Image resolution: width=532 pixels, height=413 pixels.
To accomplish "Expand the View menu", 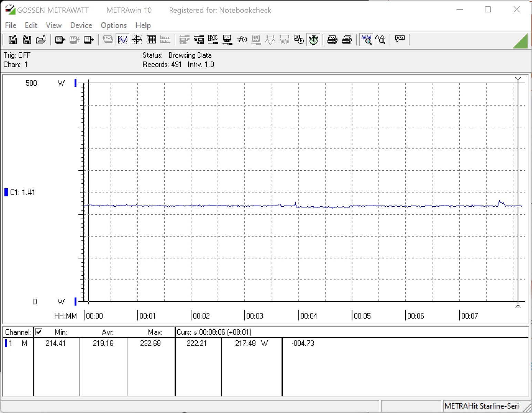I will pyautogui.click(x=54, y=25).
